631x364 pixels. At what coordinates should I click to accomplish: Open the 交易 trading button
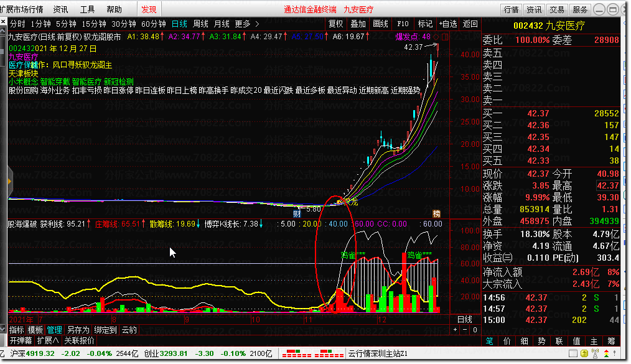[x=557, y=9]
